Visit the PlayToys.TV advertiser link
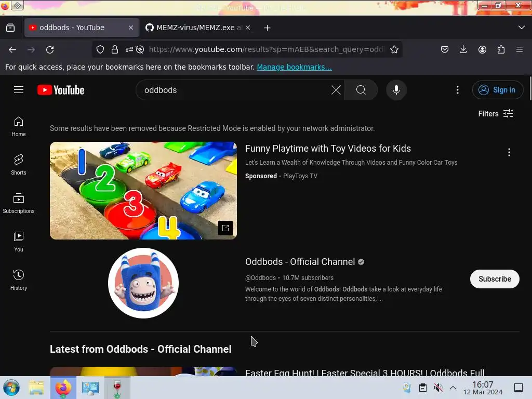532x399 pixels. pos(300,176)
